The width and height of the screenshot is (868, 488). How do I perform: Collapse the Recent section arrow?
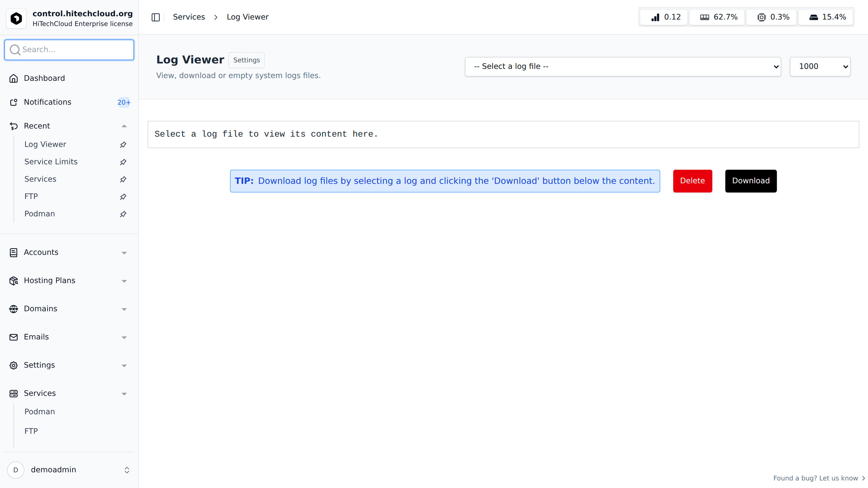click(x=124, y=126)
